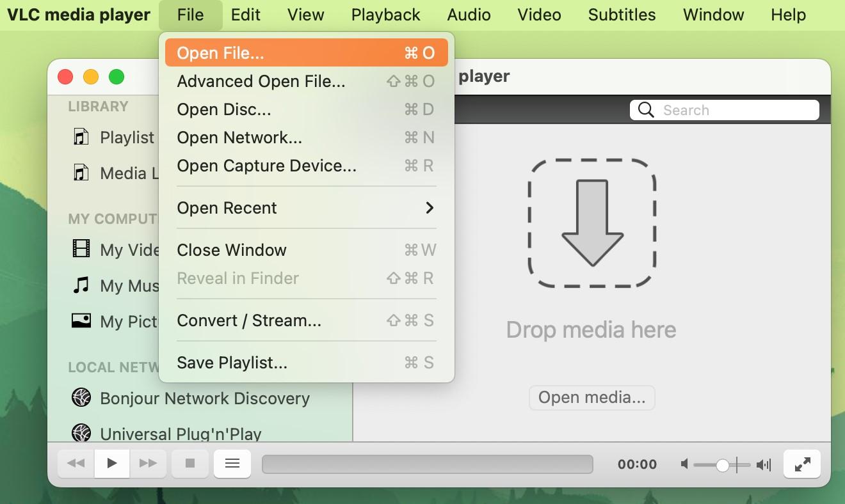Choose Advanced Open File... menu entry
Viewport: 845px width, 504px height.
pyautogui.click(x=306, y=81)
